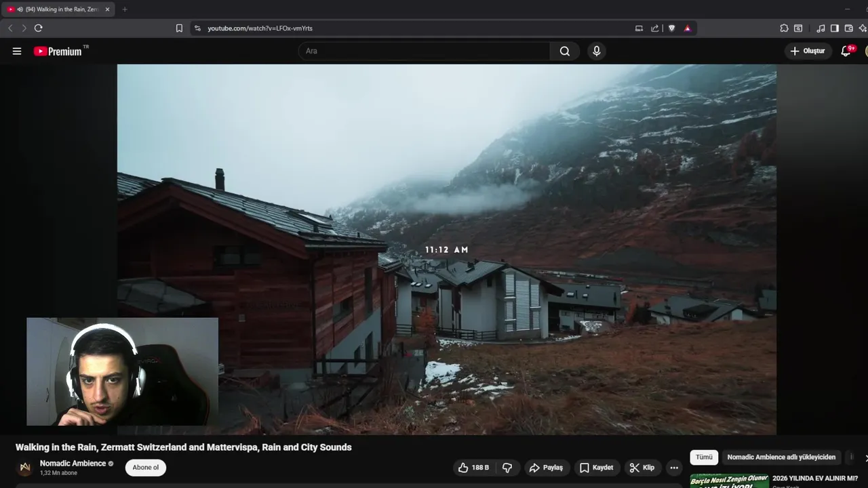Viewport: 868px width, 488px height.
Task: Open 2026 YILINDA EV ALINIR MI? video title
Action: click(815, 479)
